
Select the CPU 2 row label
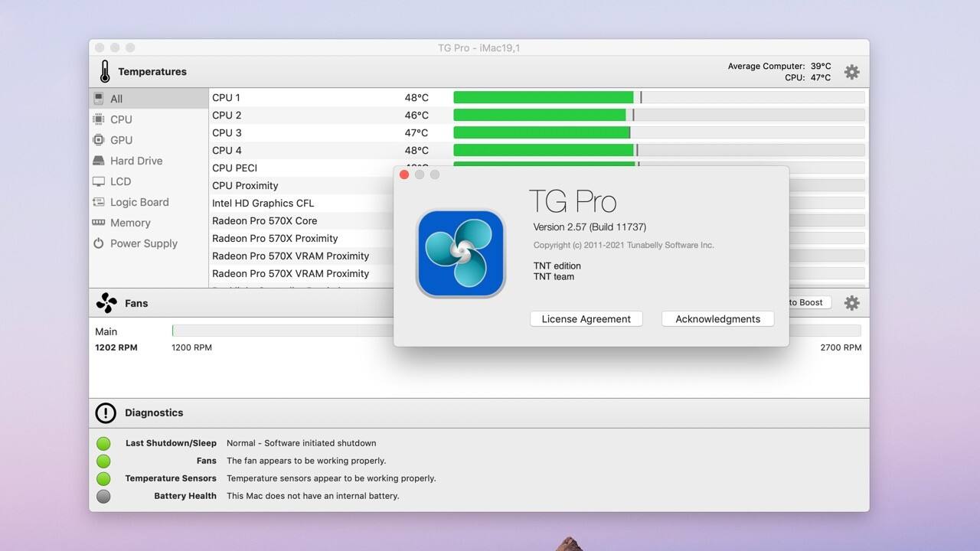coord(227,115)
